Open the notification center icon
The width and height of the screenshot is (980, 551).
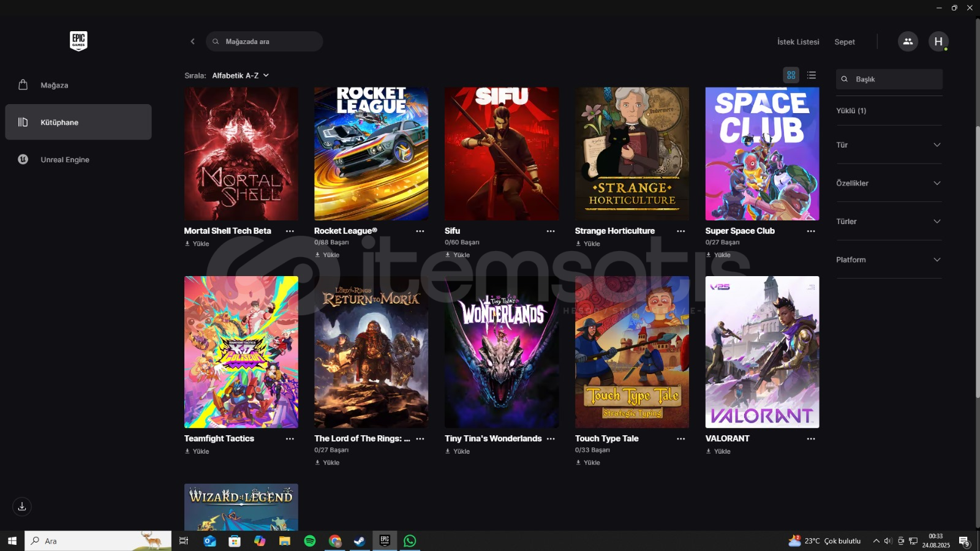[964, 541]
